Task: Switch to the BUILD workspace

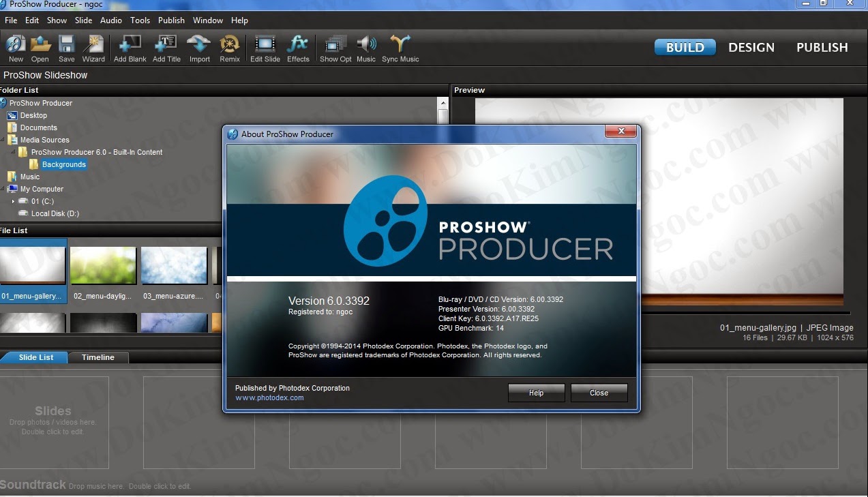Action: (685, 47)
